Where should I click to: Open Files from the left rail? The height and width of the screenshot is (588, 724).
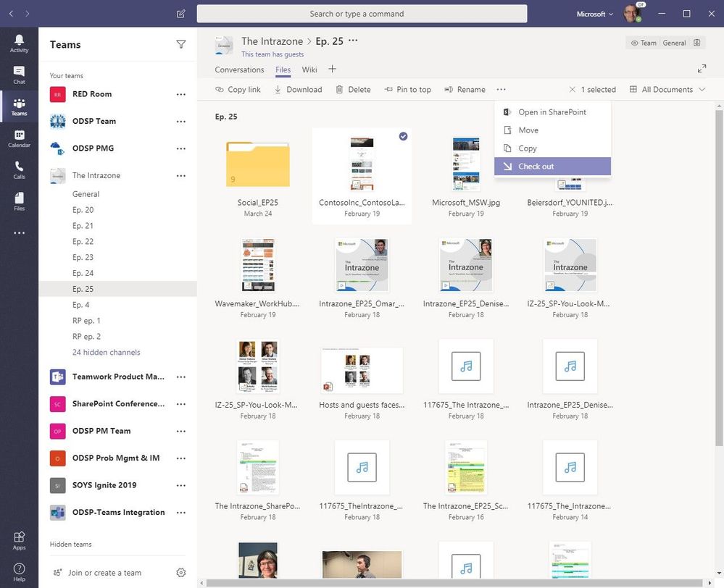tap(19, 200)
